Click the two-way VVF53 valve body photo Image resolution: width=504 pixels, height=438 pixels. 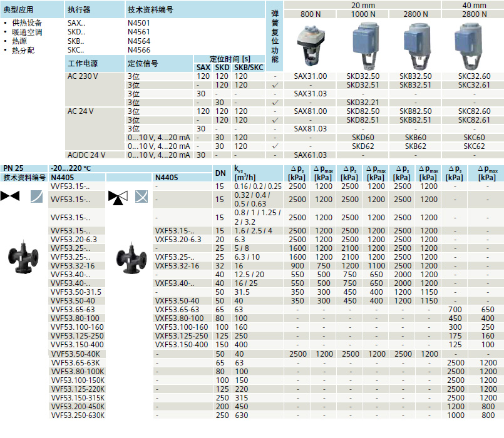click(x=23, y=257)
